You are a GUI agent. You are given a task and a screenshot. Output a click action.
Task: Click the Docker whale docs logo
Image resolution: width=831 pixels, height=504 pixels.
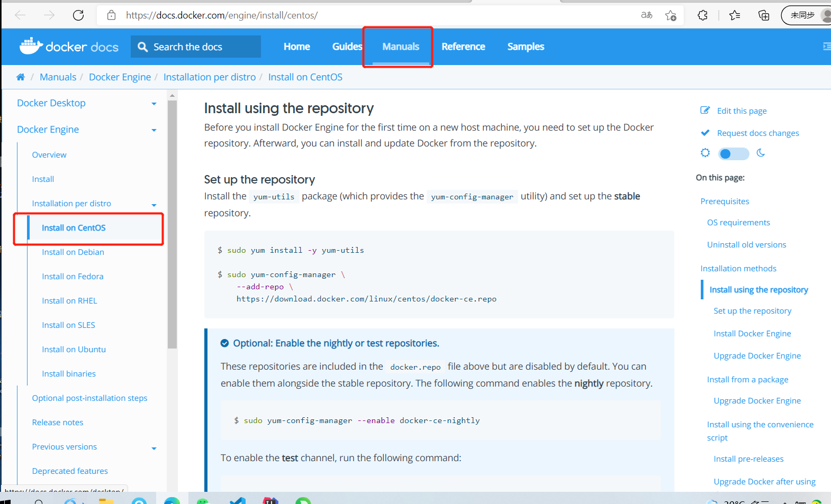tap(69, 47)
